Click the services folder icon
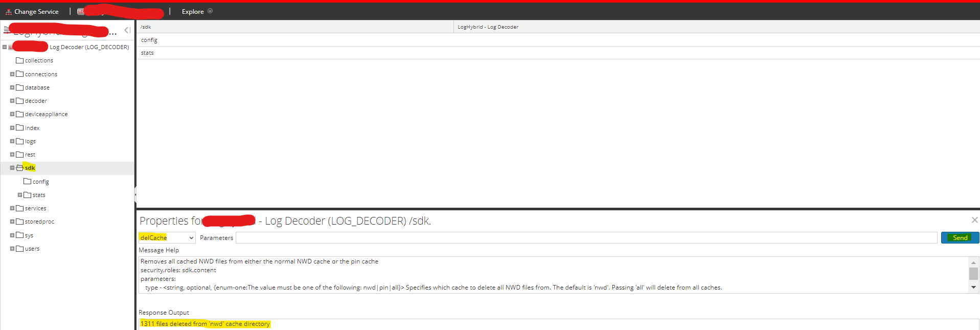This screenshot has height=330, width=980. pos(20,208)
